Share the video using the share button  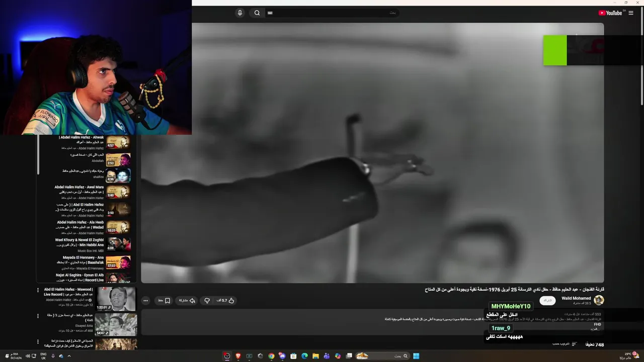187,301
